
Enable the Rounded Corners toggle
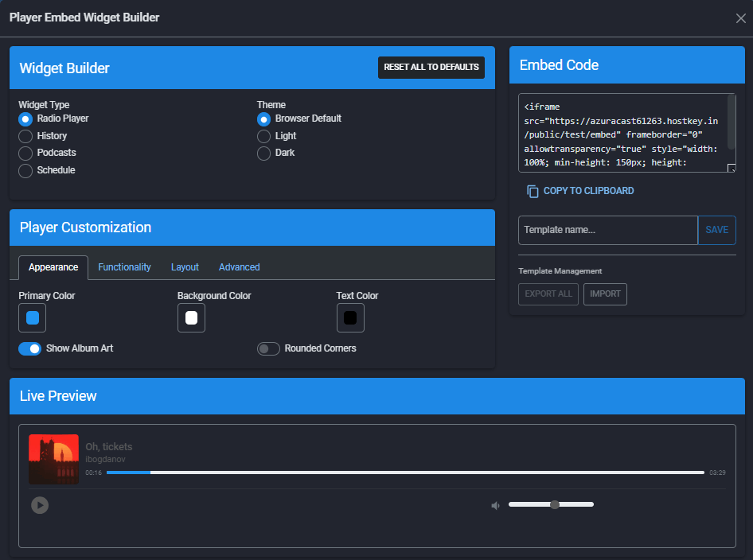(268, 348)
